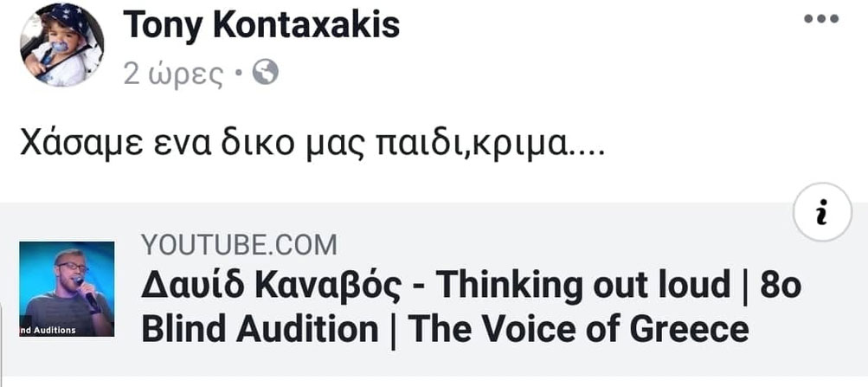Open the three-dots post options menu

pos(821,19)
